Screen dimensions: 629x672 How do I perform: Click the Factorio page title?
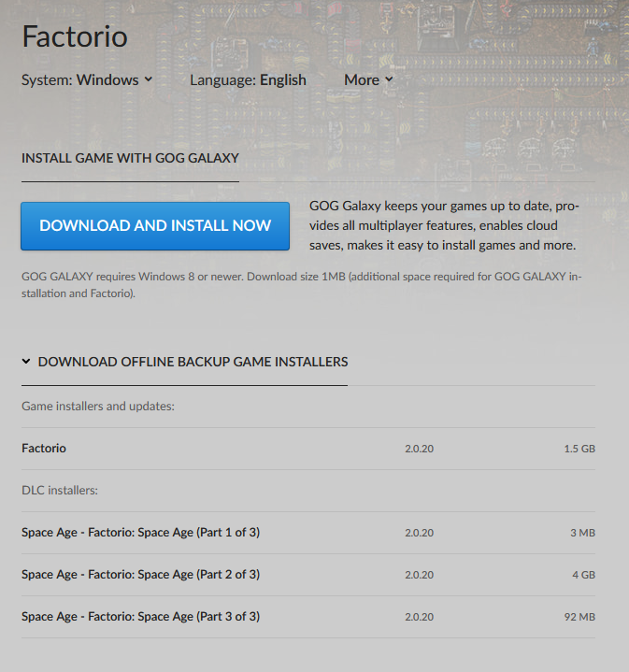click(75, 36)
